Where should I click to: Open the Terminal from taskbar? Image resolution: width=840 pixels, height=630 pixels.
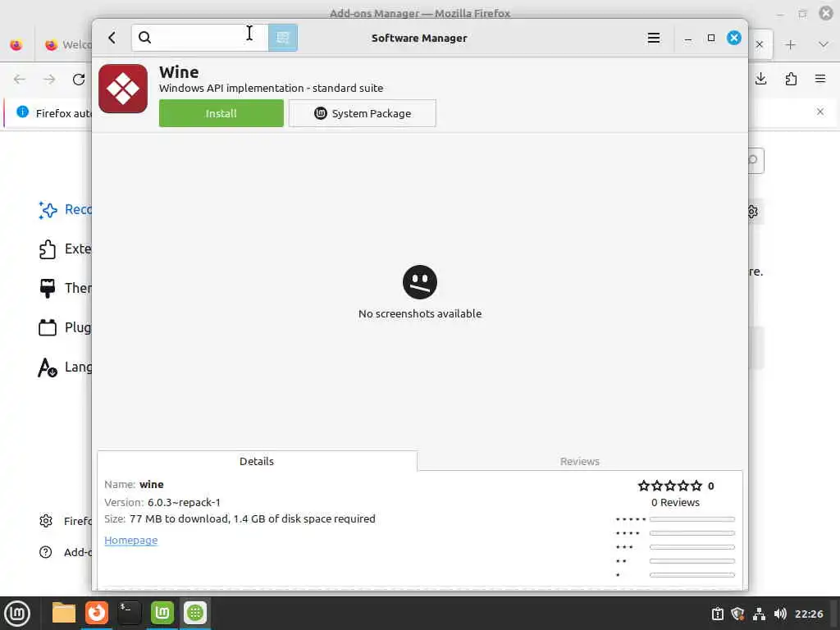click(x=129, y=613)
